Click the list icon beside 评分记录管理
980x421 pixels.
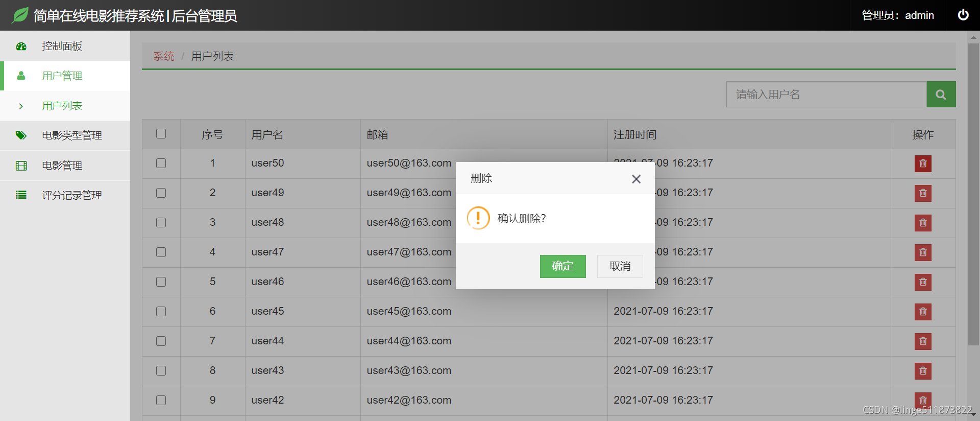coord(21,195)
